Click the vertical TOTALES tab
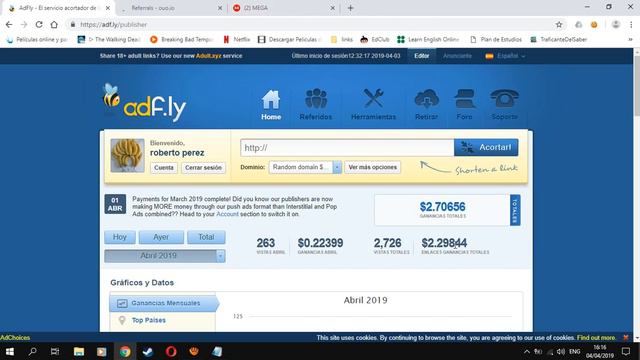Screen dimensions: 640x360 515,210
